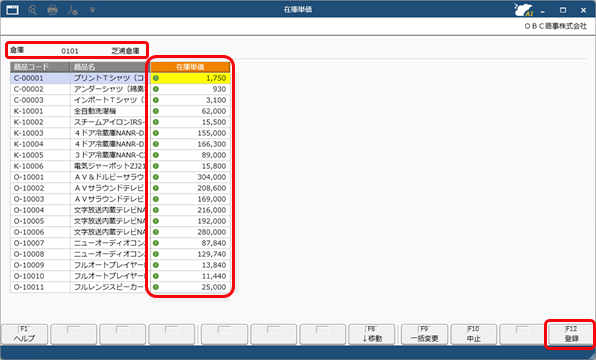Screen dimensions: 596x360
Task: Click product name 全自動洗濯機
Action: click(x=95, y=111)
